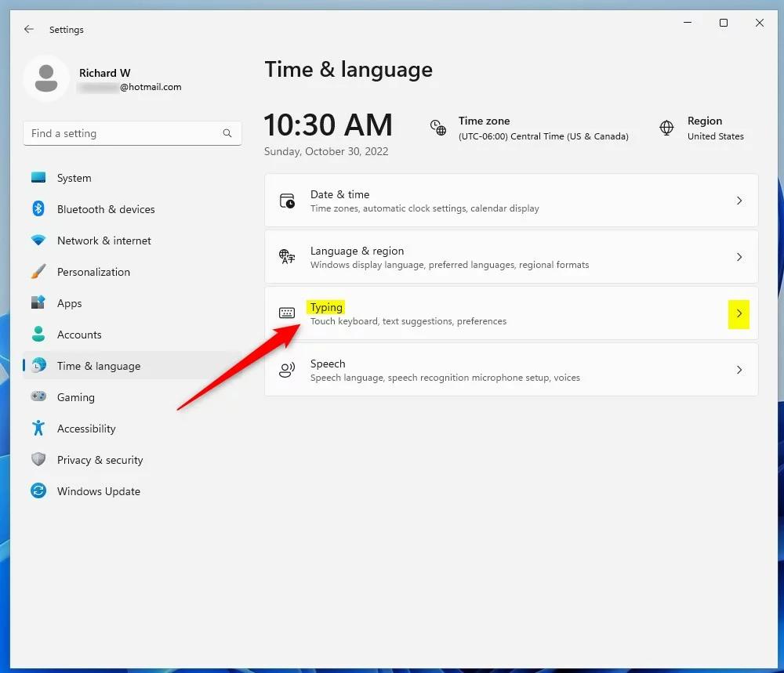Click the Region globe icon
Image resolution: width=784 pixels, height=673 pixels.
click(666, 127)
